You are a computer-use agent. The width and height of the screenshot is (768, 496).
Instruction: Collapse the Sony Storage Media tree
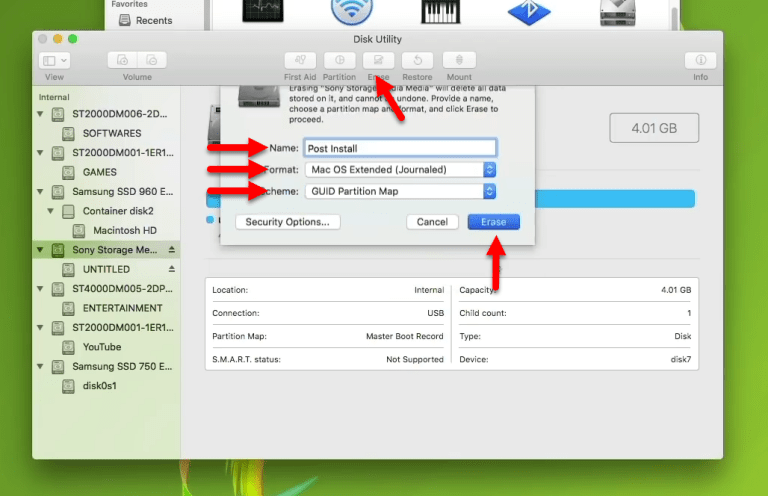(x=40, y=250)
